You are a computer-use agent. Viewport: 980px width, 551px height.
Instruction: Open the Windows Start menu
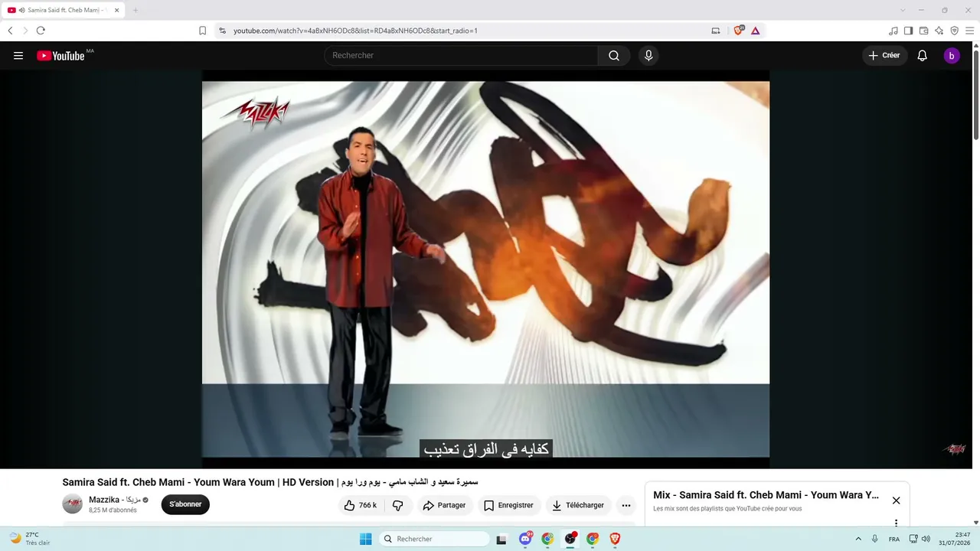(x=366, y=539)
